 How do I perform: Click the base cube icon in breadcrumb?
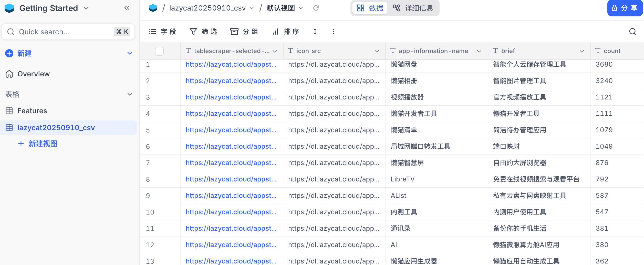(153, 8)
